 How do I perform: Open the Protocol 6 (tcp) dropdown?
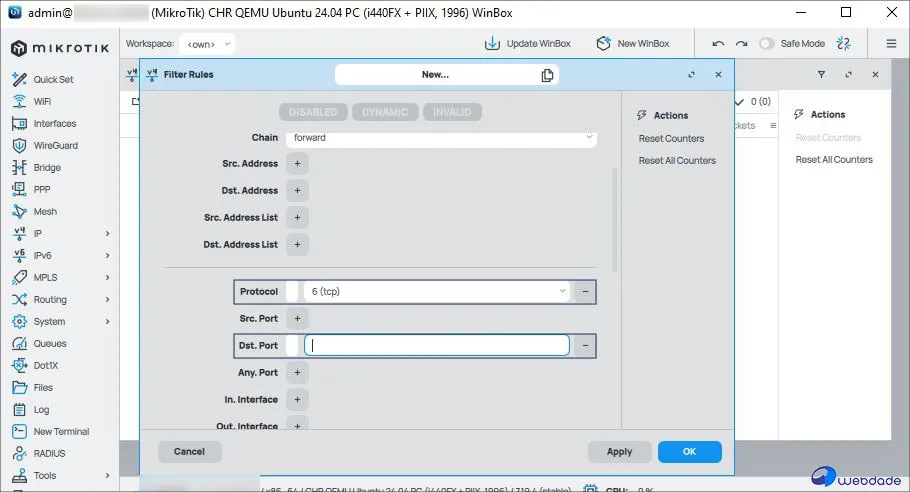pyautogui.click(x=435, y=292)
